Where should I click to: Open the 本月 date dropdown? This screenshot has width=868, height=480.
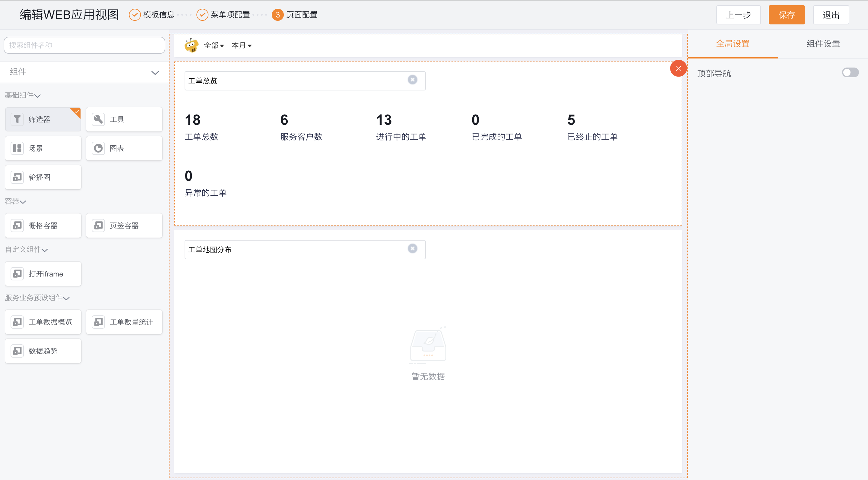(x=242, y=46)
